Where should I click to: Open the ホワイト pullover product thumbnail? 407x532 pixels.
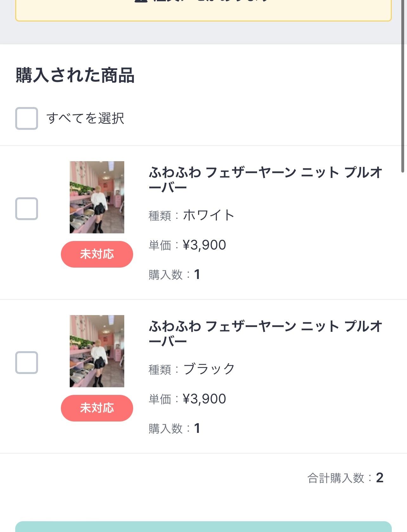[x=97, y=197]
